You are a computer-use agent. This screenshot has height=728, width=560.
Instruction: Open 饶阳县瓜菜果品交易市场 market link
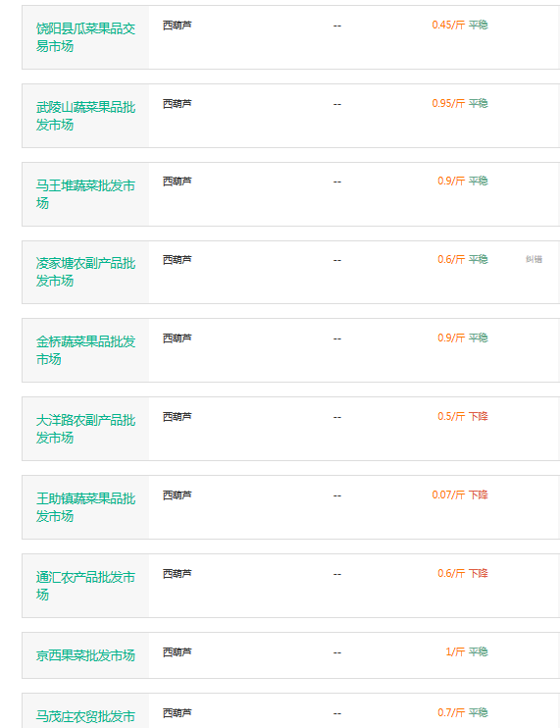pyautogui.click(x=86, y=37)
